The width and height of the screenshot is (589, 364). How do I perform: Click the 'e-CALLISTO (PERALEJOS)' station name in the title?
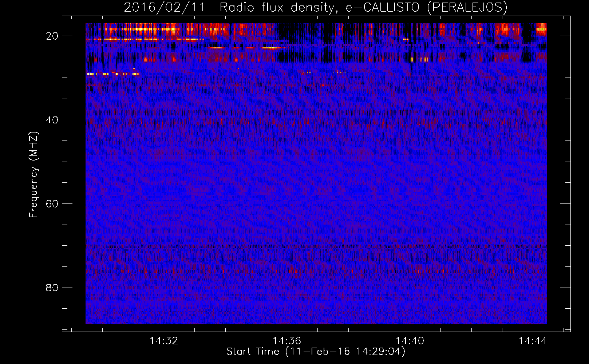(426, 8)
